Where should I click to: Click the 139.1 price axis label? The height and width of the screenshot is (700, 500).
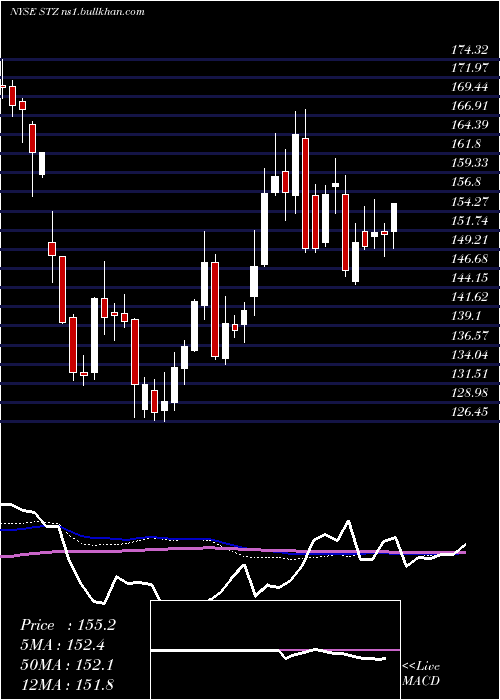coord(466,316)
